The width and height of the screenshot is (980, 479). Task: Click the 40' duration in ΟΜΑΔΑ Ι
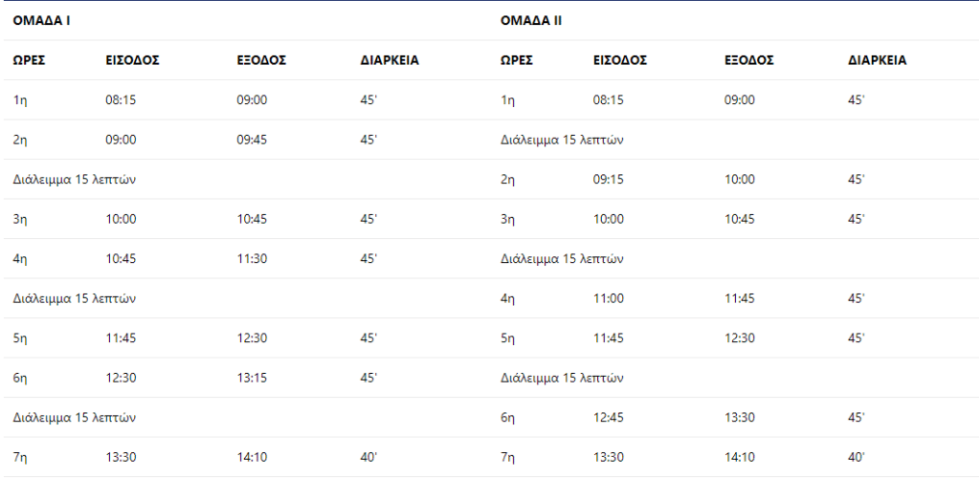click(368, 458)
